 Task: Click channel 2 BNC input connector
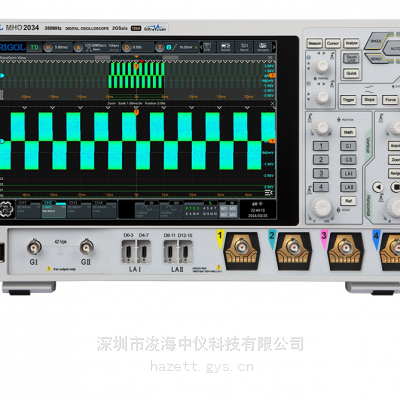pyautogui.click(x=293, y=247)
